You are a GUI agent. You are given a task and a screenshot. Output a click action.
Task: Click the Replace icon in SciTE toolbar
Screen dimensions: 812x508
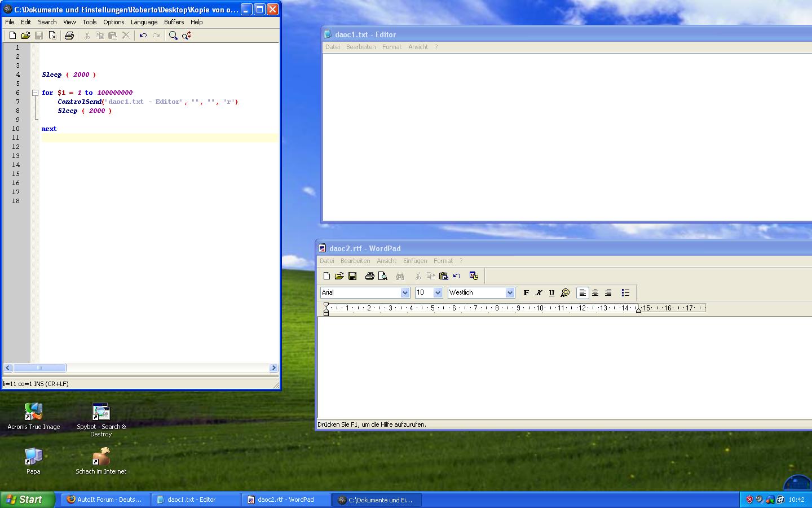(187, 36)
